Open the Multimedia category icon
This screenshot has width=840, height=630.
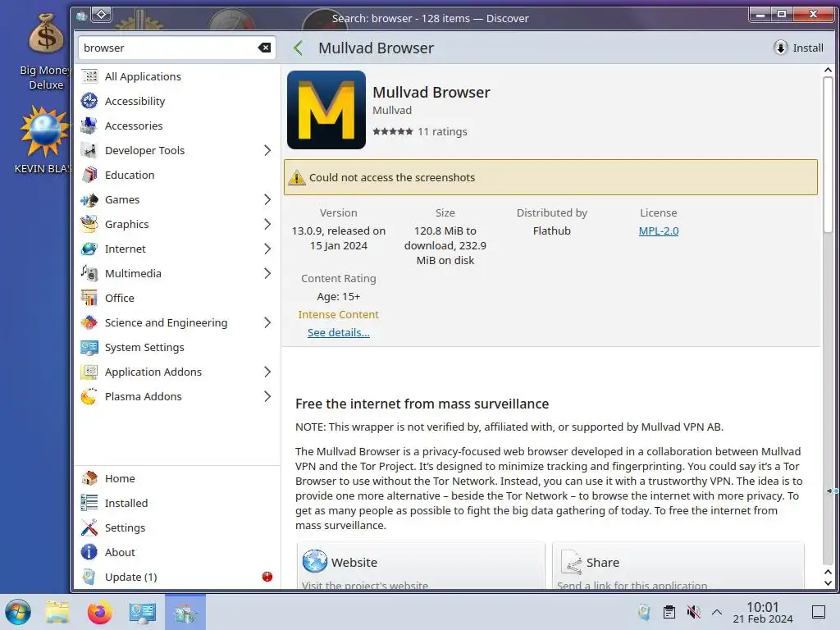[x=89, y=274]
